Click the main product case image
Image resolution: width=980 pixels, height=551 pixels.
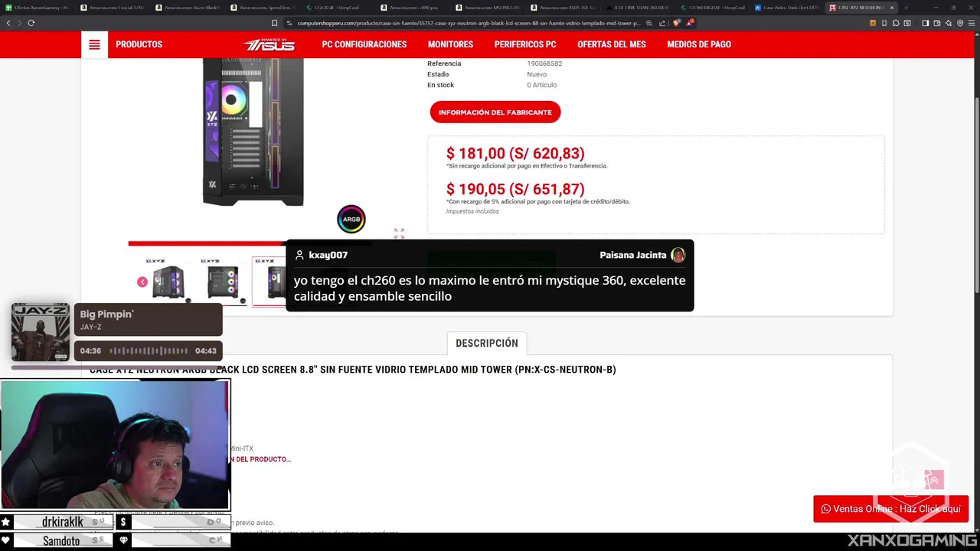(253, 132)
